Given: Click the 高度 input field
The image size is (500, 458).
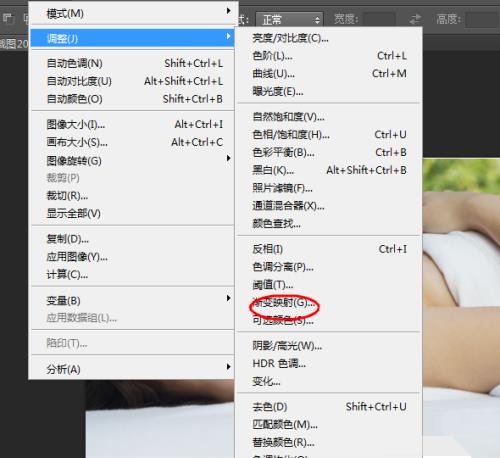Looking at the screenshot, I should click(x=482, y=20).
